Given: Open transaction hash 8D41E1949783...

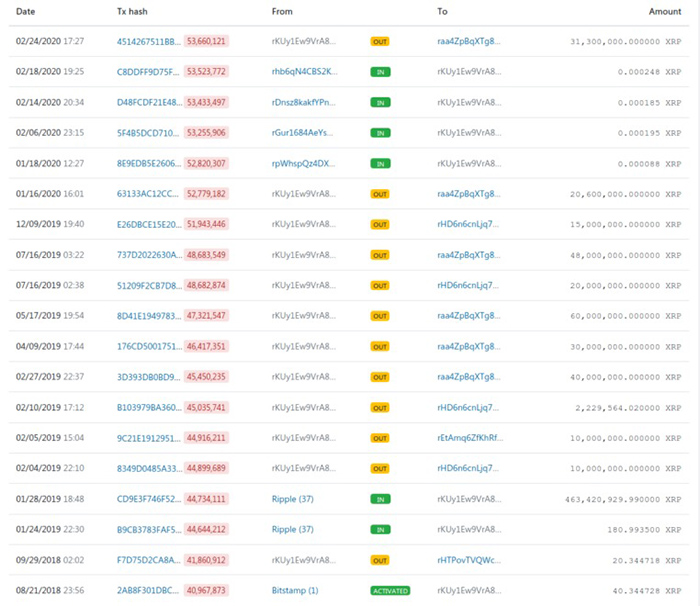Looking at the screenshot, I should [149, 316].
